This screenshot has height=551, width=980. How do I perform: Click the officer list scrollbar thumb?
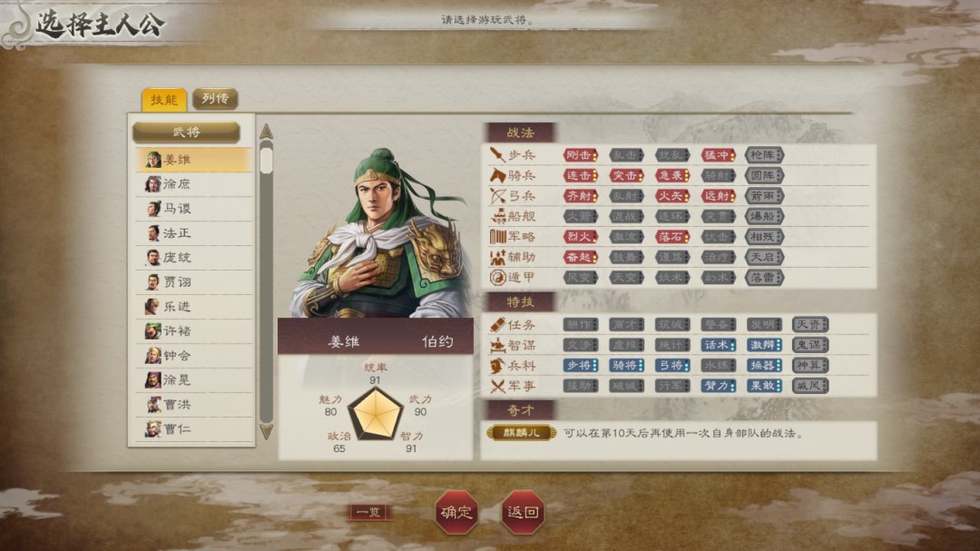pos(266,158)
